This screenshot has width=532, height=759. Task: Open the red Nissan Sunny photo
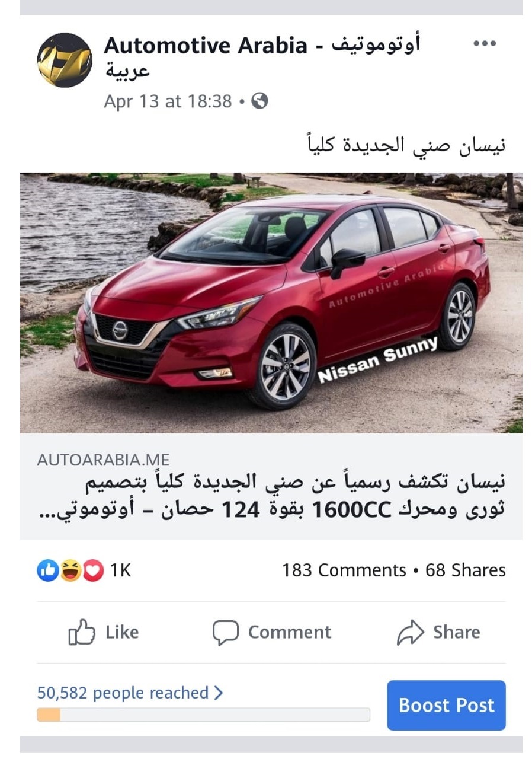click(271, 303)
